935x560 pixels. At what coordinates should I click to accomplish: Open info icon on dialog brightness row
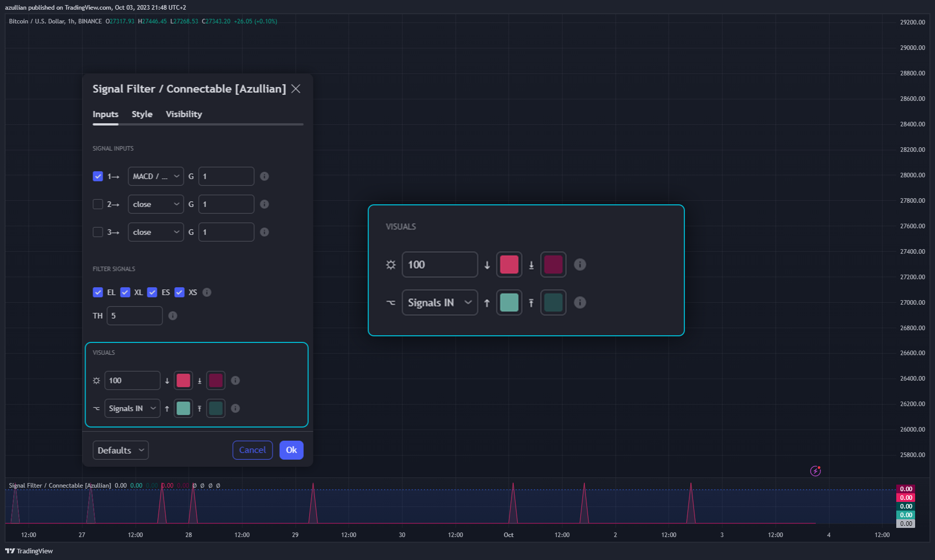pos(235,381)
